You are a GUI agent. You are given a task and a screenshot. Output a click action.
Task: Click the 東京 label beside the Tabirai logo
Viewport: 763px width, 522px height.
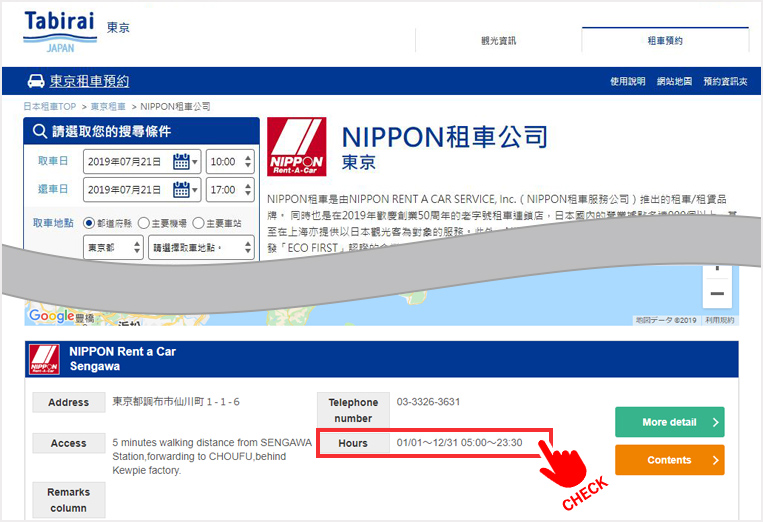tap(118, 27)
